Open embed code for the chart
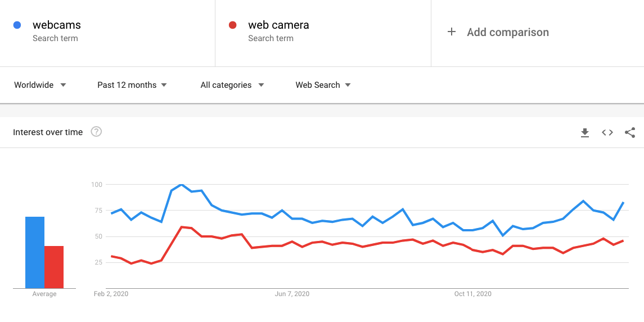Image resolution: width=644 pixels, height=322 pixels. [607, 132]
